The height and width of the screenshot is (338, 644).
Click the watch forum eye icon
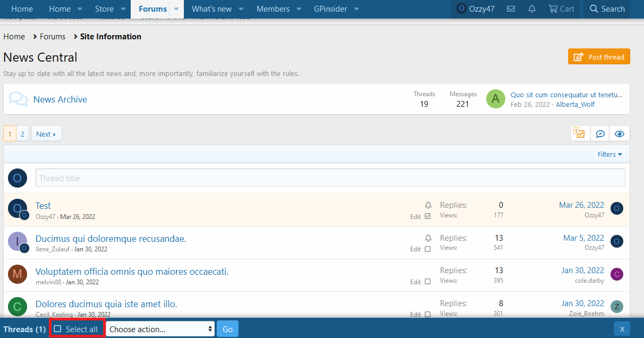619,134
